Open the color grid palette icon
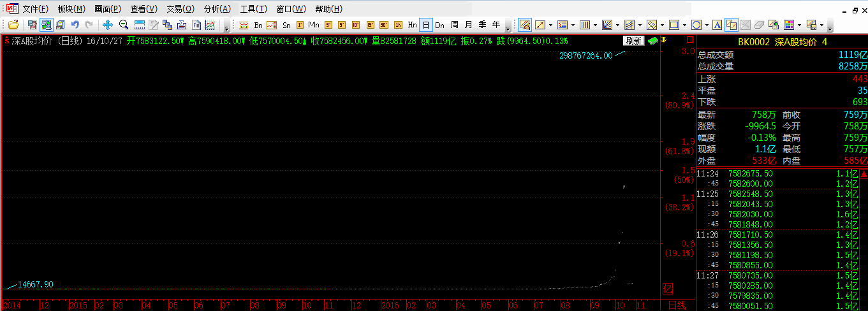 coord(789,25)
